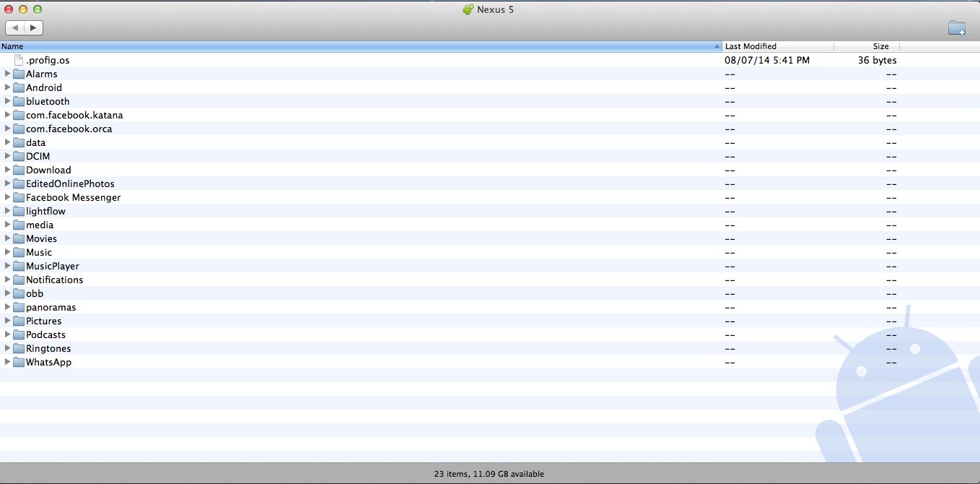
Task: Select the 'Facebook Messenger' folder name
Action: pyautogui.click(x=74, y=197)
